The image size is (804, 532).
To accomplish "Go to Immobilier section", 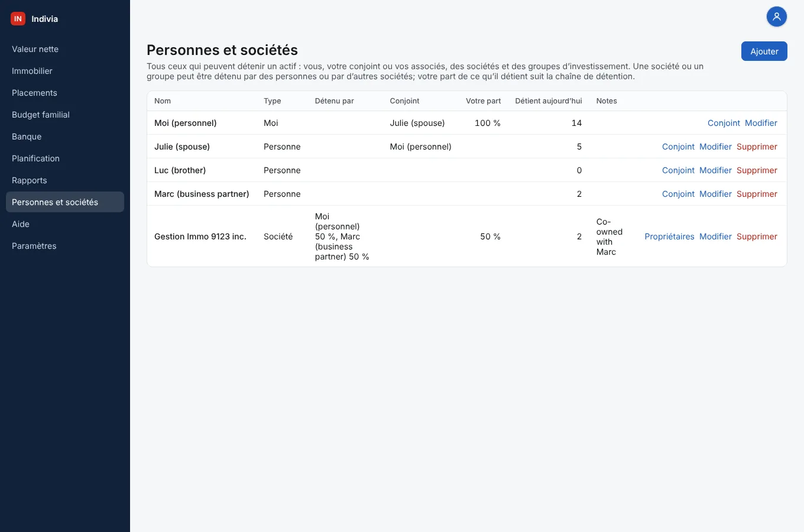I will click(x=65, y=71).
